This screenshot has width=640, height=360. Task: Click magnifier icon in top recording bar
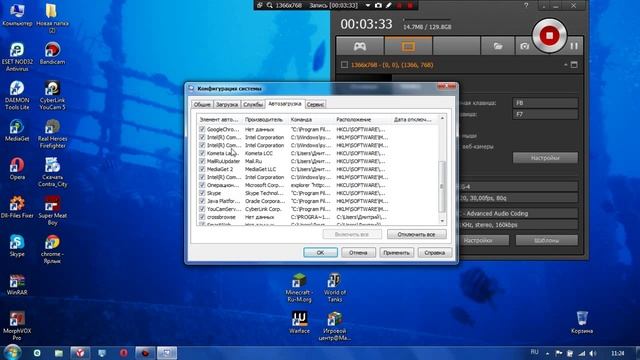coord(270,5)
